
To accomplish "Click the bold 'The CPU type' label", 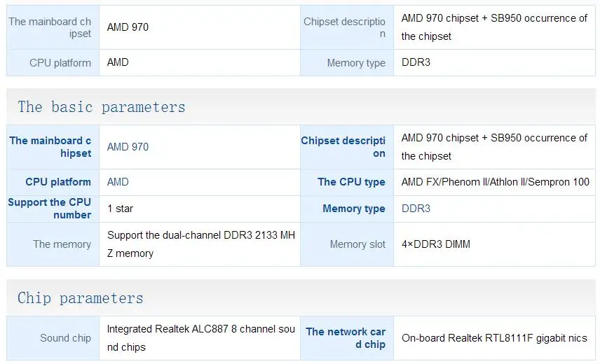I will pyautogui.click(x=351, y=182).
